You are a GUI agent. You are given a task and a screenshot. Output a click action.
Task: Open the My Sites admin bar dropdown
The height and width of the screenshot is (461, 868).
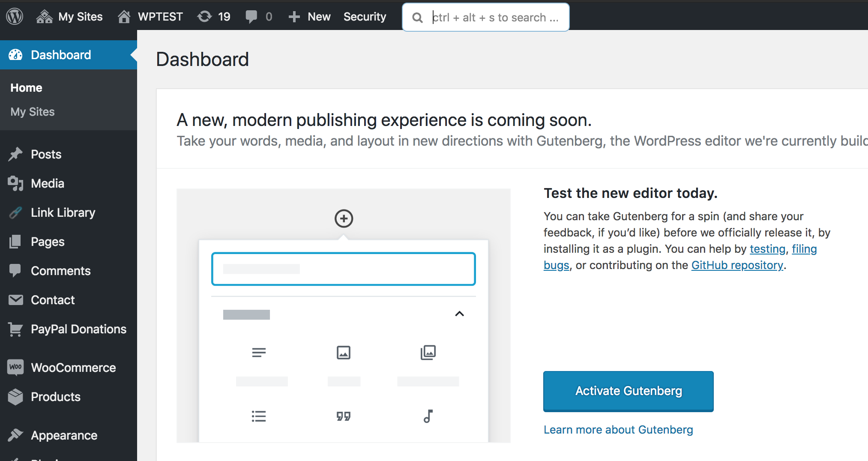70,17
